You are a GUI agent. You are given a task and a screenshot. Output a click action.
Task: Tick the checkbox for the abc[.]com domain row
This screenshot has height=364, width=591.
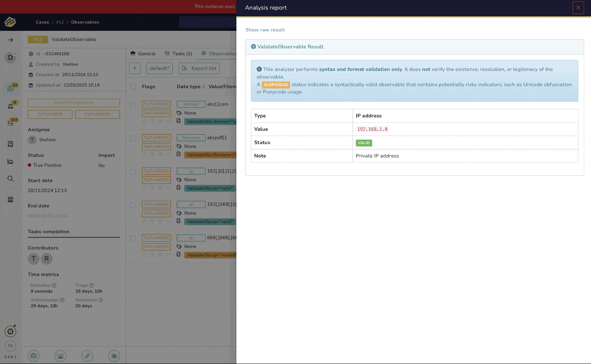coord(133,105)
